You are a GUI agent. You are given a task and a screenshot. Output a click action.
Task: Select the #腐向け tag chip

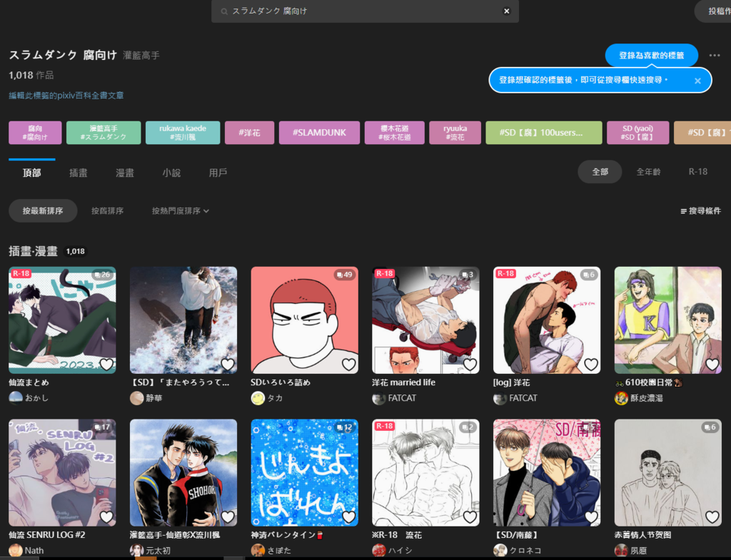point(35,133)
